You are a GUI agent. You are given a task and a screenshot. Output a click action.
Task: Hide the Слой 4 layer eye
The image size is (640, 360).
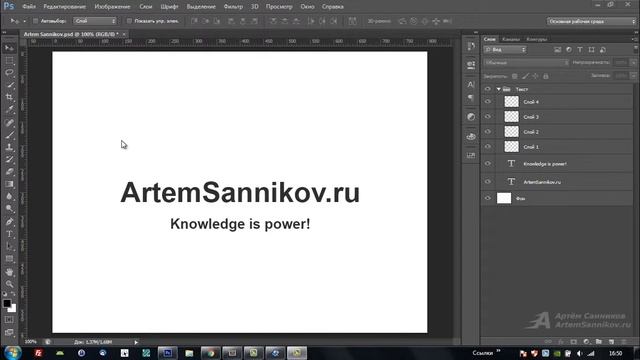coord(488,102)
